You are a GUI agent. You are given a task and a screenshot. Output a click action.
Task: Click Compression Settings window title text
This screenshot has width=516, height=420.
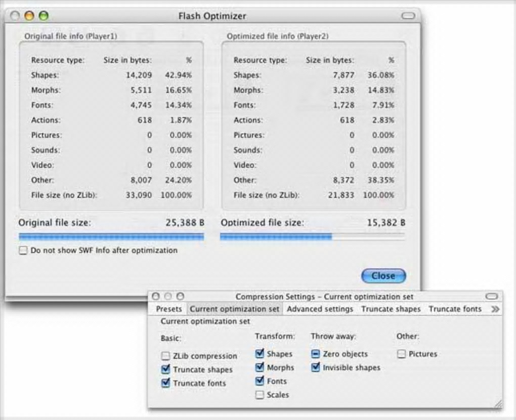(324, 297)
